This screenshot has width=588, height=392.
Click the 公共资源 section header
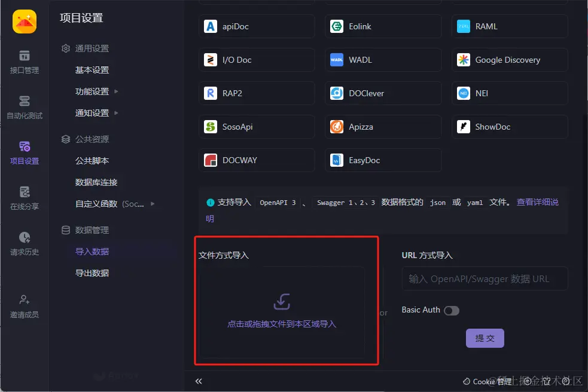pos(86,139)
